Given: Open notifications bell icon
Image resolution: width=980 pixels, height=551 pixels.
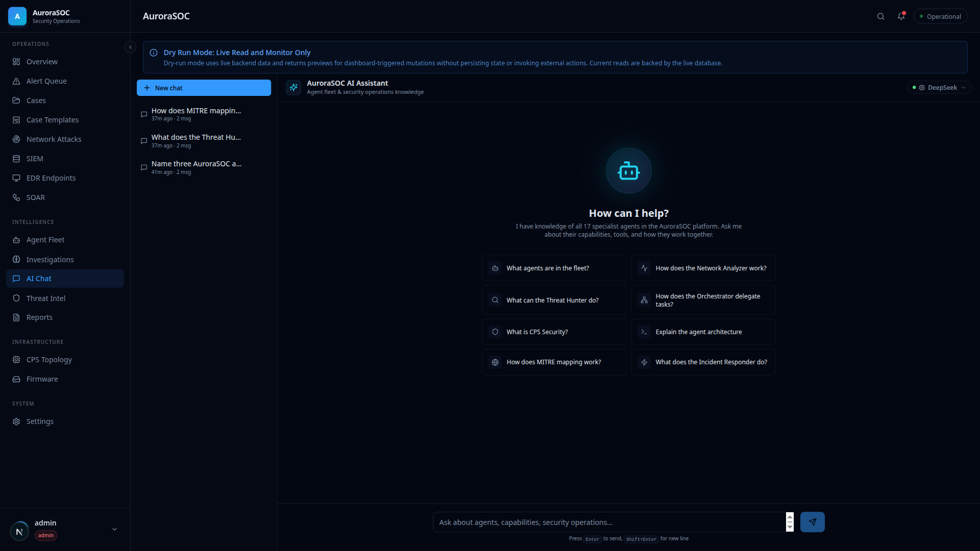Looking at the screenshot, I should pyautogui.click(x=901, y=16).
